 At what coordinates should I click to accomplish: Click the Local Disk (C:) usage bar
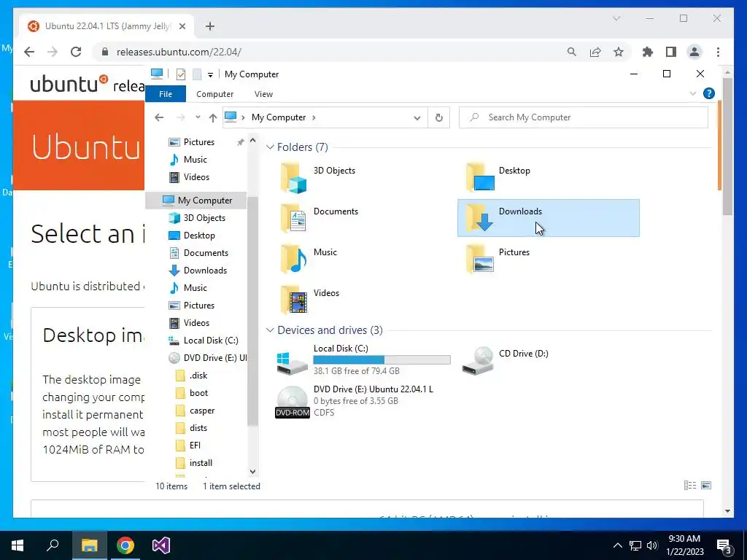click(382, 360)
